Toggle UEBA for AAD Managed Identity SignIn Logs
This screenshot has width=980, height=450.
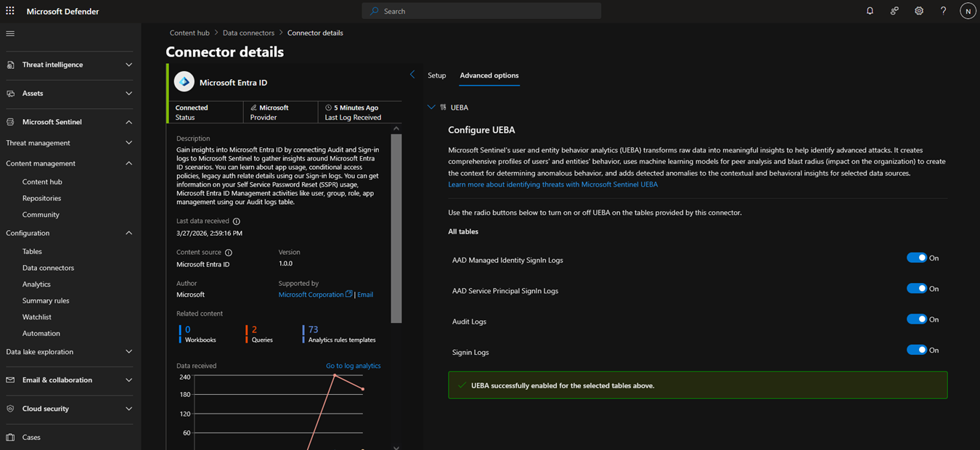pos(917,258)
